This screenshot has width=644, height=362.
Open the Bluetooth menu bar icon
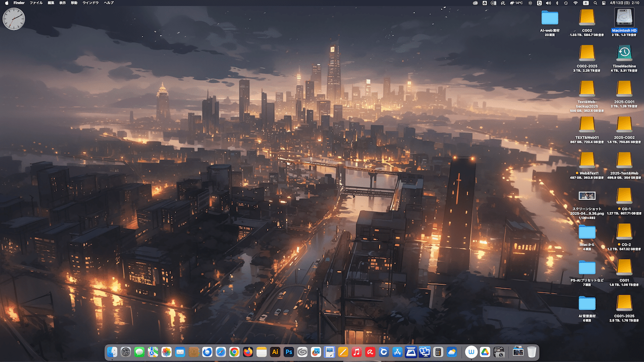click(556, 3)
